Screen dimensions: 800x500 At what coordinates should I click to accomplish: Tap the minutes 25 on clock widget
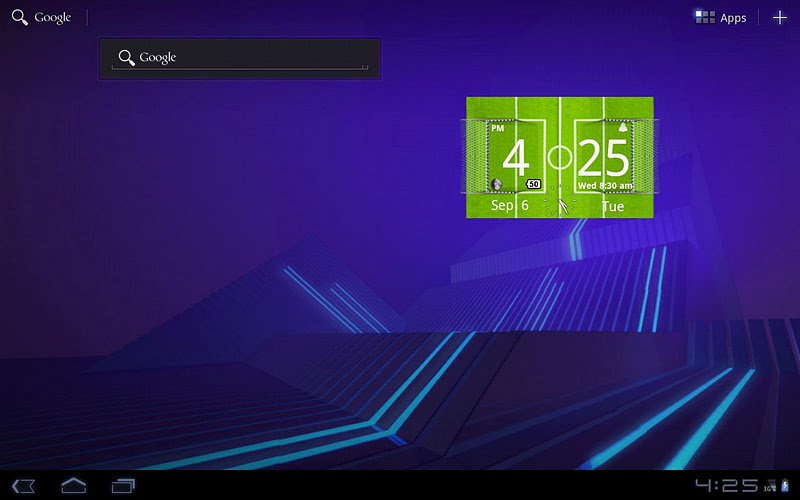coord(603,158)
